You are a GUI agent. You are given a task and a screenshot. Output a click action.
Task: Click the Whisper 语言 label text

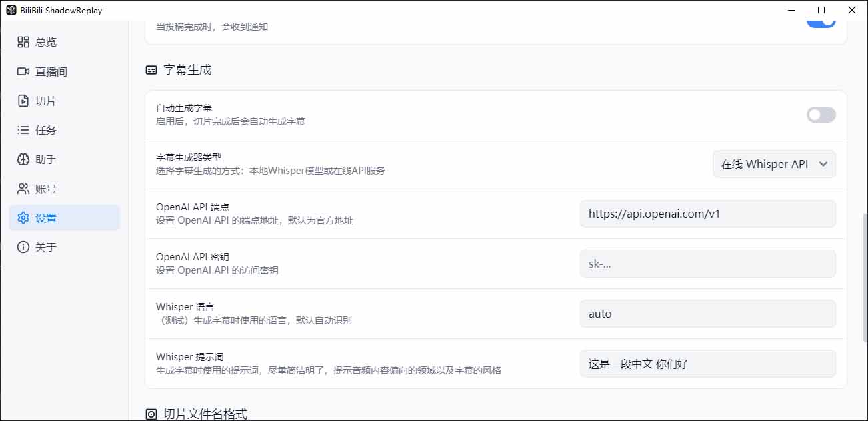click(x=185, y=307)
